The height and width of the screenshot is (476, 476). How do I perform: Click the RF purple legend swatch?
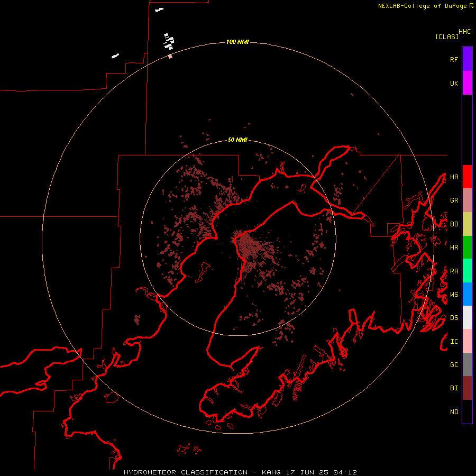pyautogui.click(x=467, y=59)
